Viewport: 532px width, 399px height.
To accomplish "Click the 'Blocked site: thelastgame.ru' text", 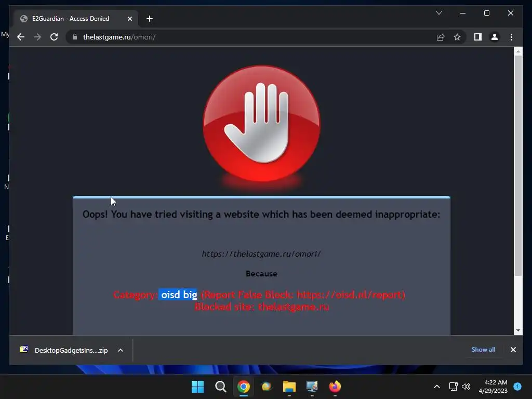I will click(x=262, y=307).
